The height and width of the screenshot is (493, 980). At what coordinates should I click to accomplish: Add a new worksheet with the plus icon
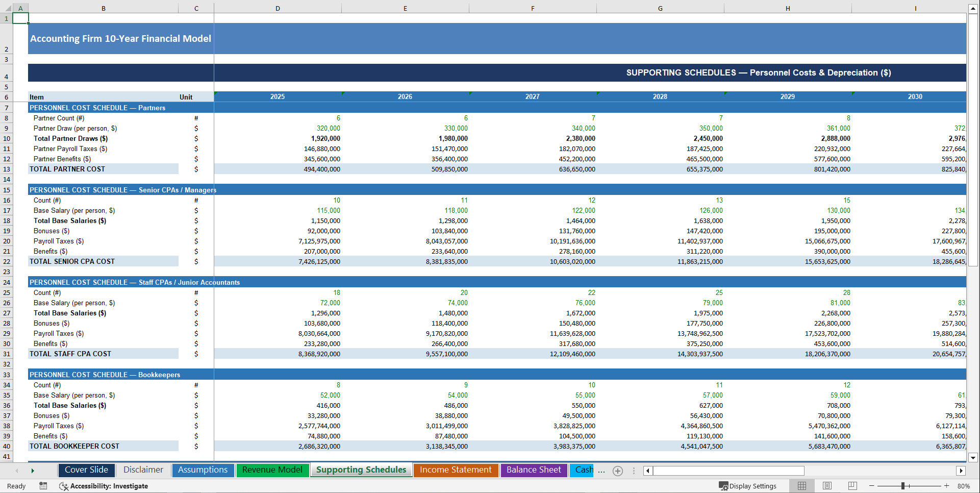pyautogui.click(x=618, y=471)
